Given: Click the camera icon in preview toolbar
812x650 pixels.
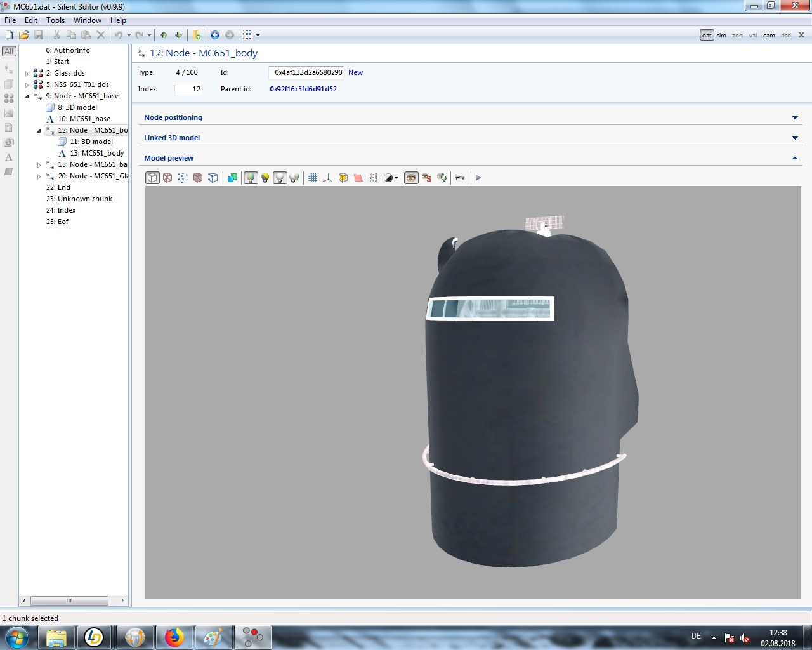Looking at the screenshot, I should pos(460,178).
